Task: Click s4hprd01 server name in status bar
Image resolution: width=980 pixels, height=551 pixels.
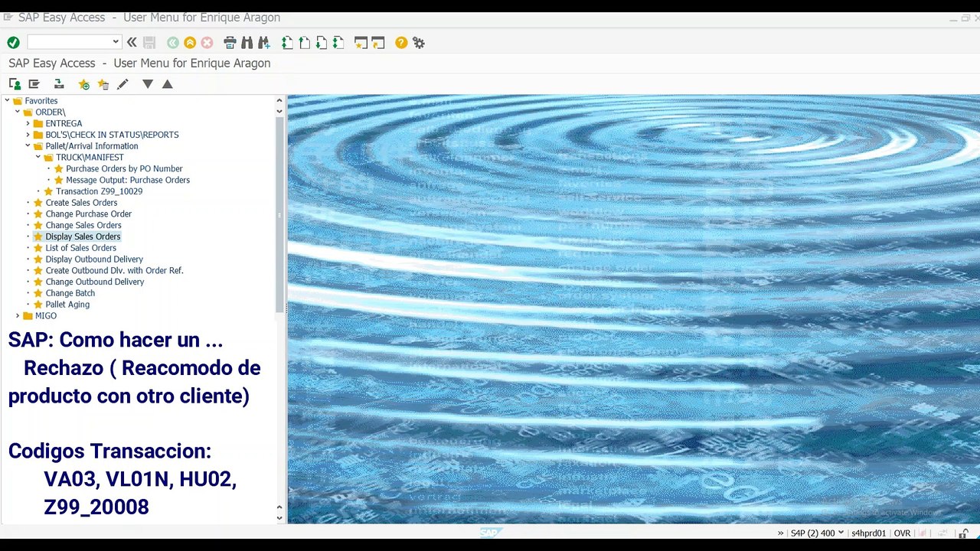Action: [x=868, y=533]
